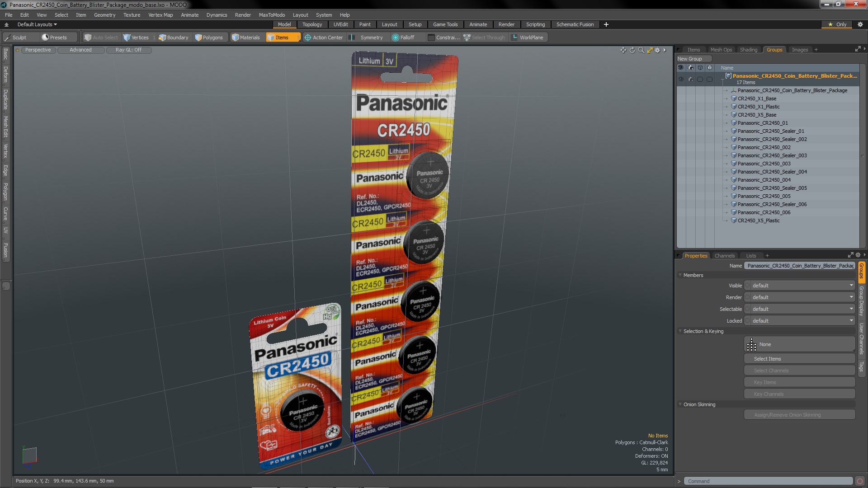The image size is (868, 488).
Task: Expand the Groups panel with the arrows icon
Action: [858, 49]
